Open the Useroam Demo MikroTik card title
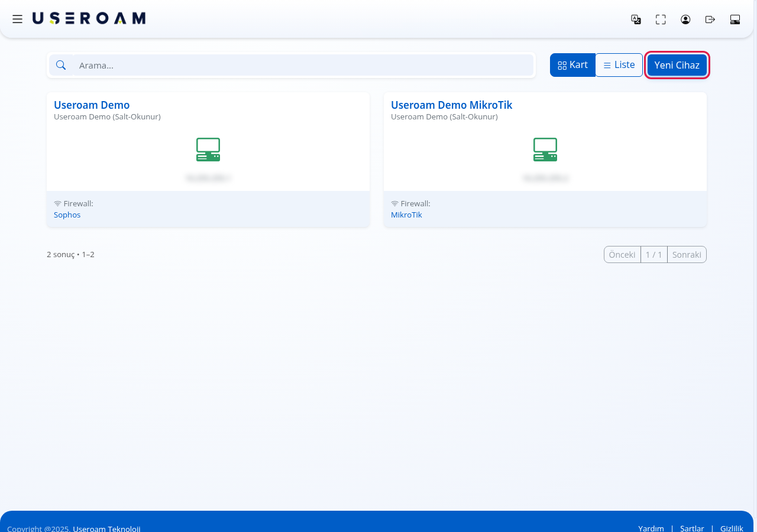The width and height of the screenshot is (757, 532). click(x=451, y=105)
